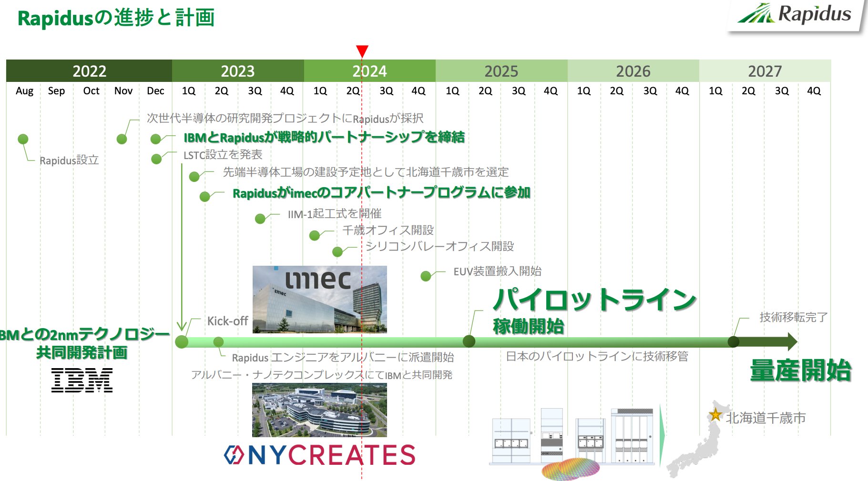Select the 2022 year header
This screenshot has width=868, height=481.
89,71
